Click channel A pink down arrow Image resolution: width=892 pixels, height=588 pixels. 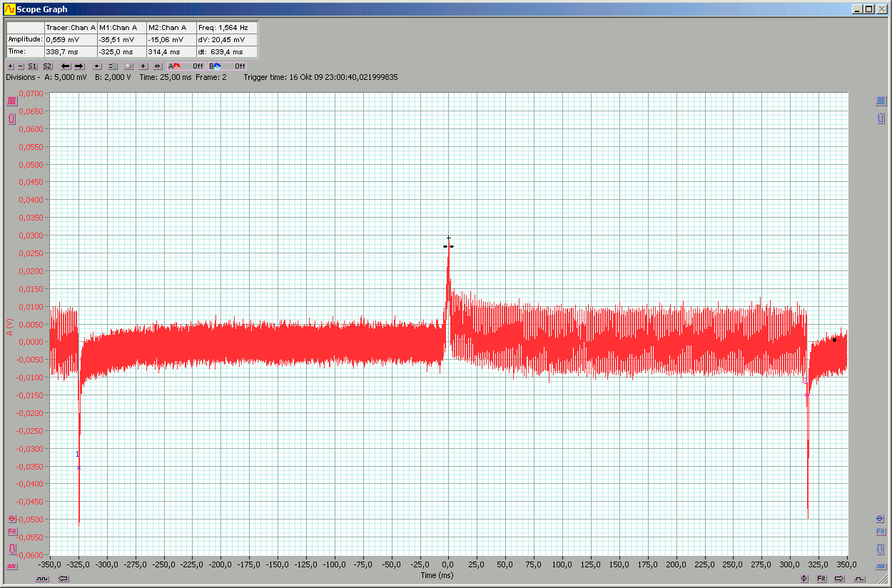[11, 549]
